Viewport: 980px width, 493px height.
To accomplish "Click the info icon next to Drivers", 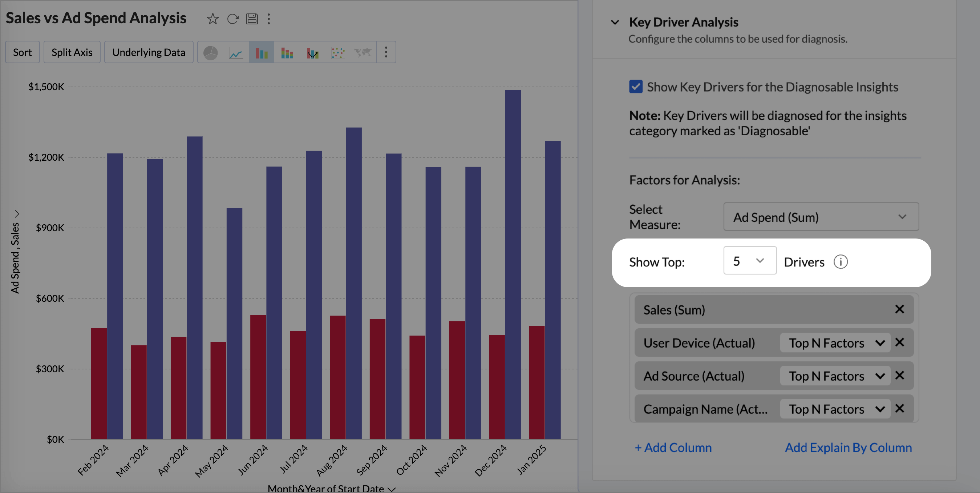I will coord(841,262).
